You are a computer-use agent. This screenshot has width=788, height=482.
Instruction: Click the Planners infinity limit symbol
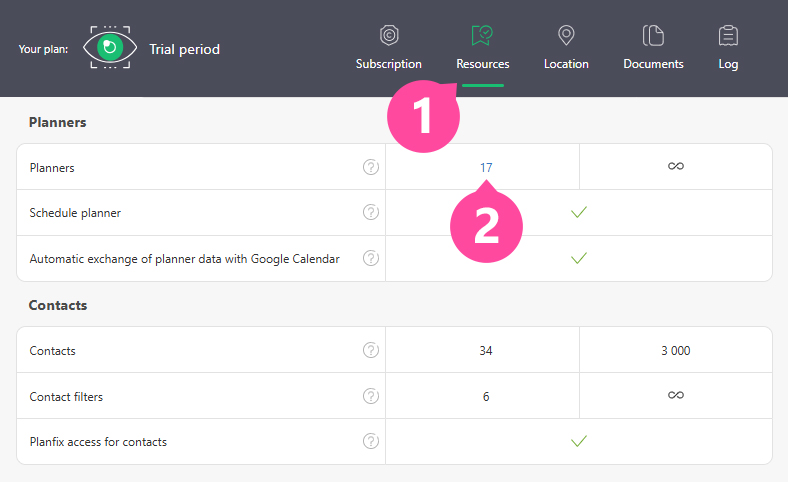point(676,166)
